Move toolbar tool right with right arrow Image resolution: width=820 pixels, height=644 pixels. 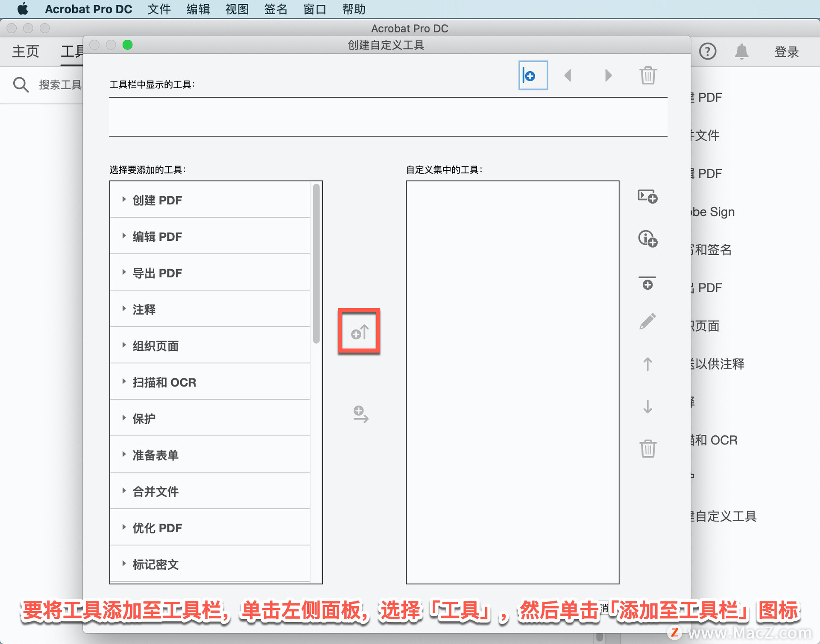[608, 76]
